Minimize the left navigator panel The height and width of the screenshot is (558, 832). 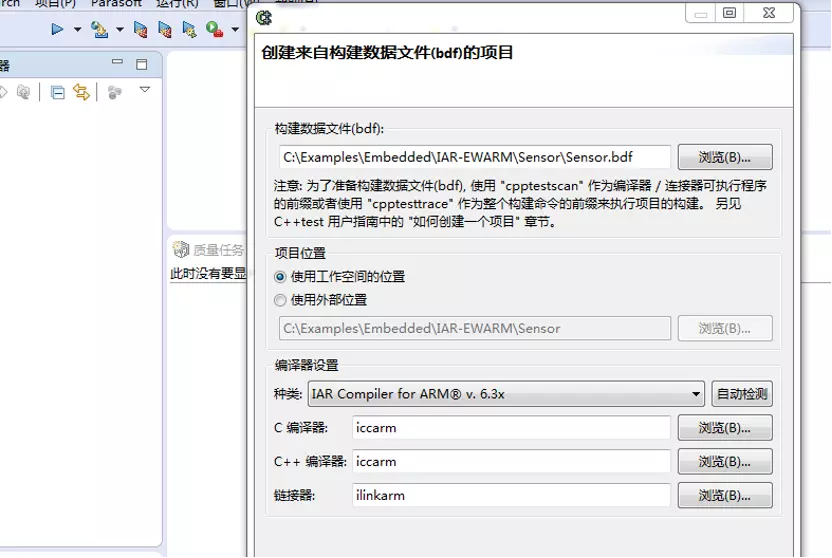point(117,62)
